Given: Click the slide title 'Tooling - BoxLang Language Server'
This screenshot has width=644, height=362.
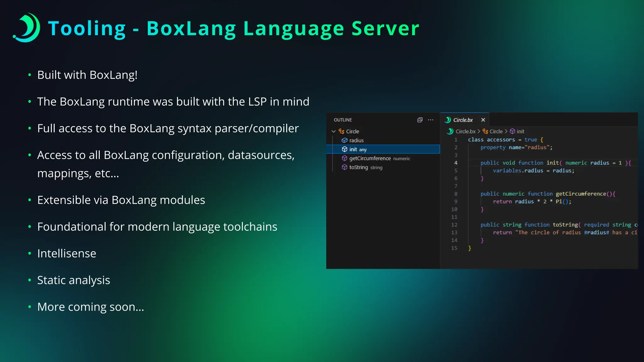Looking at the screenshot, I should tap(234, 28).
